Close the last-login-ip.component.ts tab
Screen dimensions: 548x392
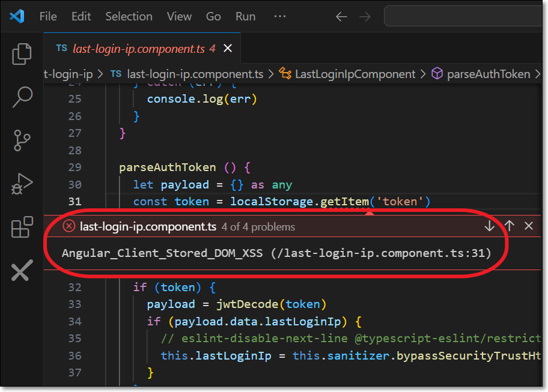click(x=228, y=48)
